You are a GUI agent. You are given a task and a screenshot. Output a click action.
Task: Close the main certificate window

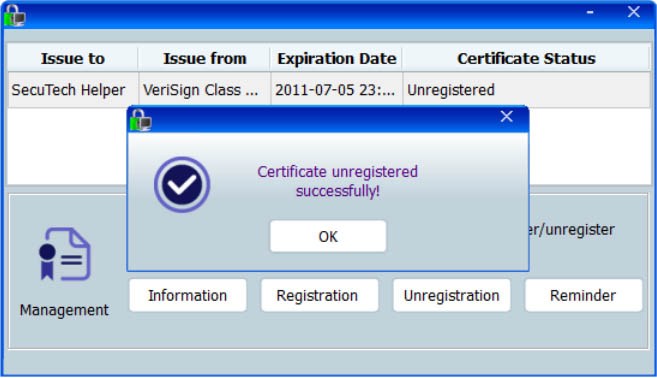tap(634, 12)
